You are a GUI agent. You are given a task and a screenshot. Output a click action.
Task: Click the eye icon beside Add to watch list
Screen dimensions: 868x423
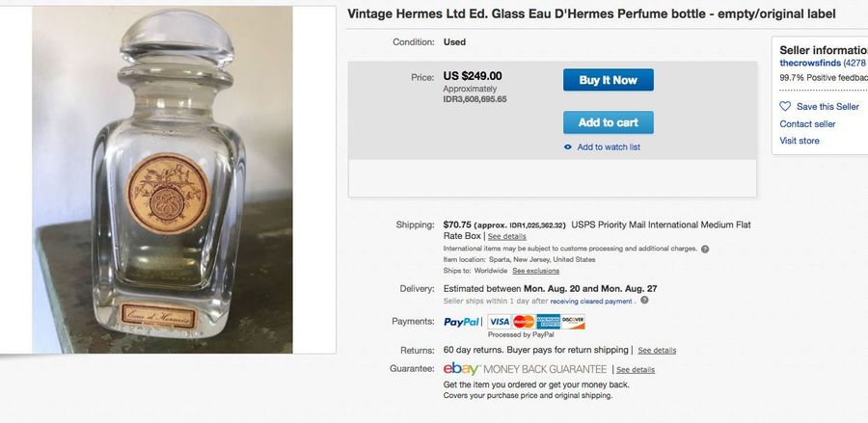point(568,147)
